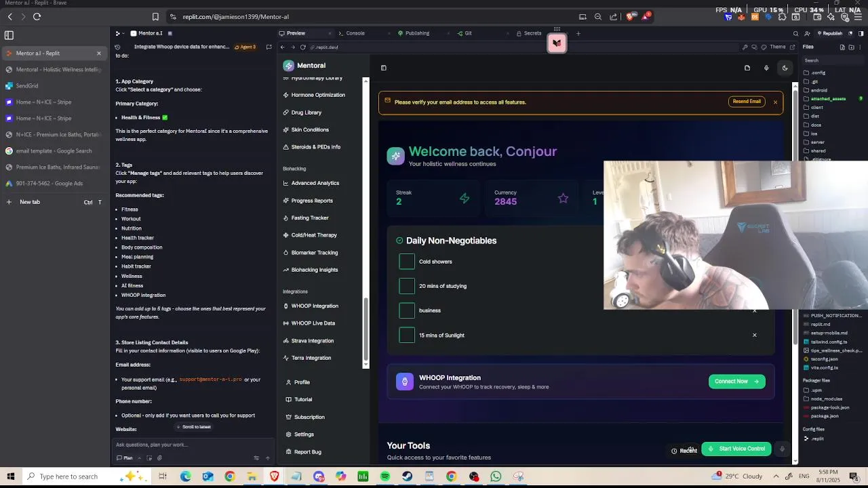This screenshot has height=488, width=868.
Task: Reload the Replit preview page
Action: point(302,47)
